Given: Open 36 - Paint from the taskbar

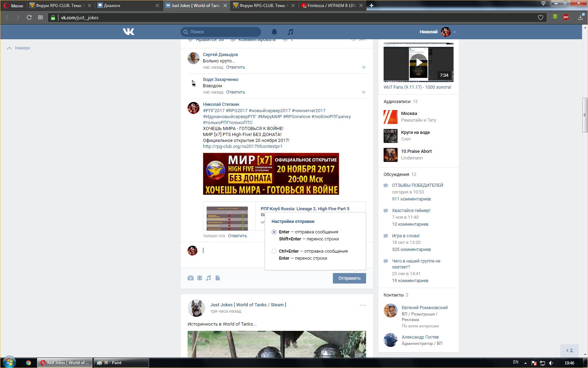Looking at the screenshot, I should click(x=121, y=363).
